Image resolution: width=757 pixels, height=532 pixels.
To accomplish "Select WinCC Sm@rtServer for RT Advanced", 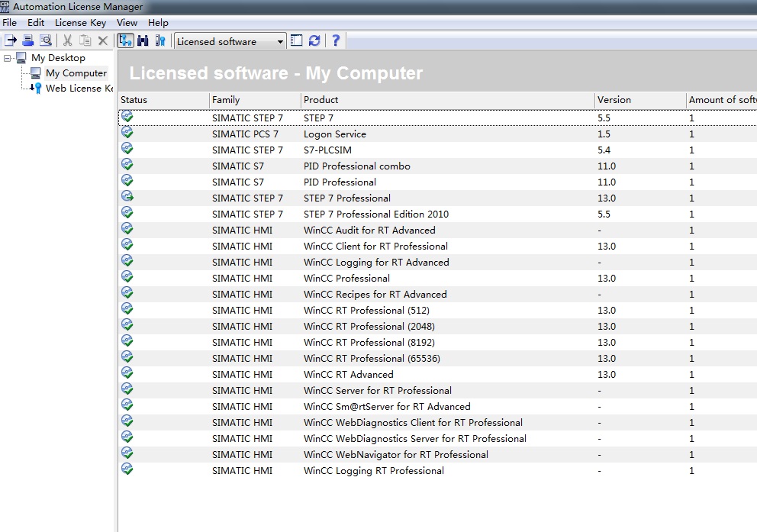I will (387, 407).
